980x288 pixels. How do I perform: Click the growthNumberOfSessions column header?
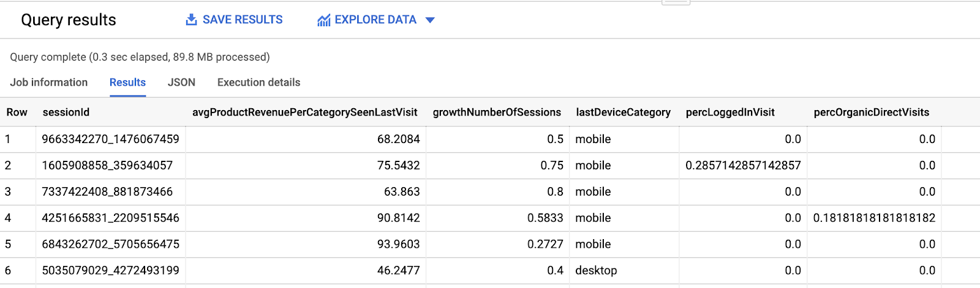497,113
